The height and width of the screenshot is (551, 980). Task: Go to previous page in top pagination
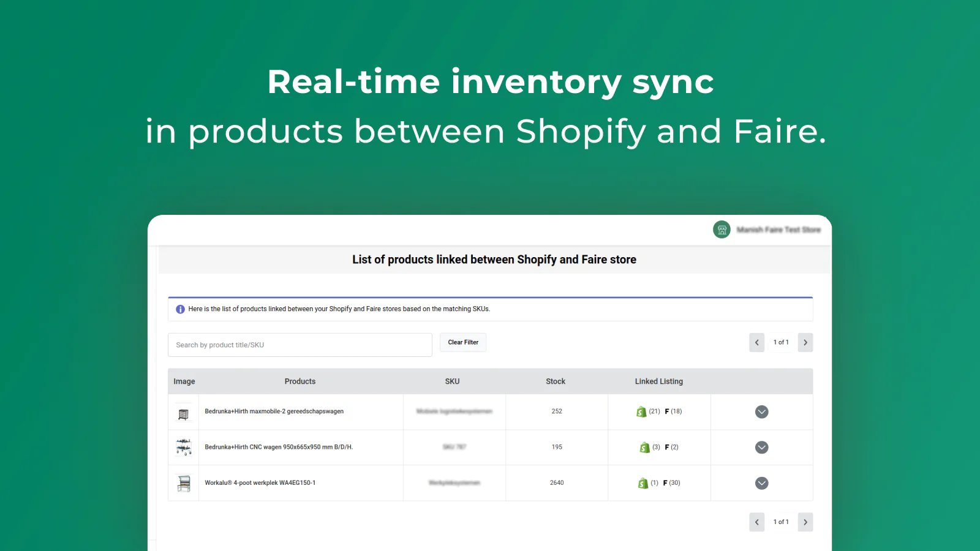757,342
